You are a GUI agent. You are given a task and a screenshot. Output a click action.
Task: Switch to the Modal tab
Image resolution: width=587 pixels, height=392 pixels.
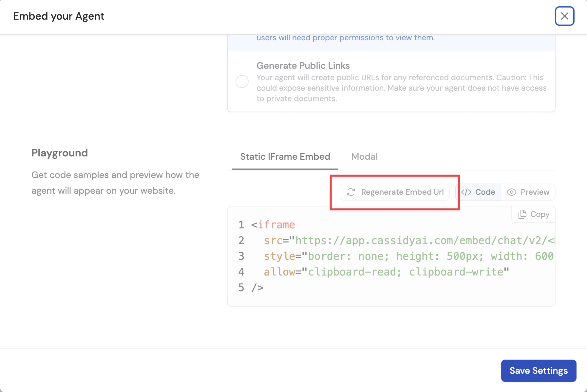point(364,156)
